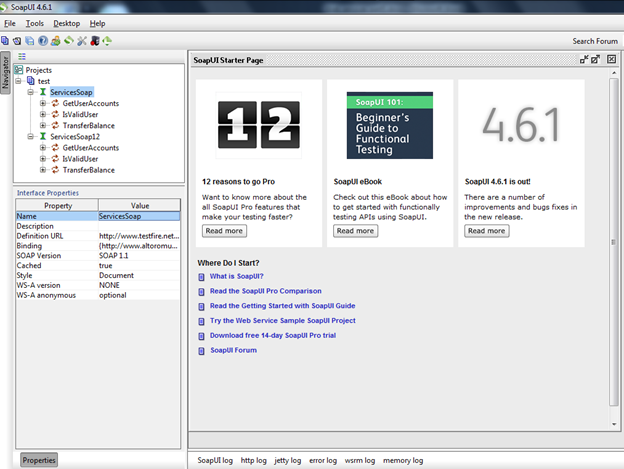Screen dimensions: 624x469
Task: Click the green recycle-arrows toolbar icon
Action: (x=107, y=41)
